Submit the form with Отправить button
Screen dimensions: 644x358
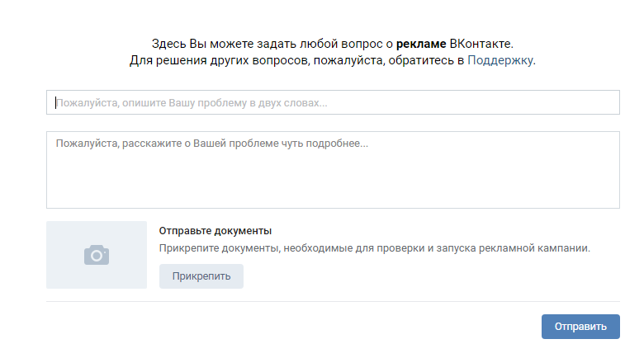(580, 326)
